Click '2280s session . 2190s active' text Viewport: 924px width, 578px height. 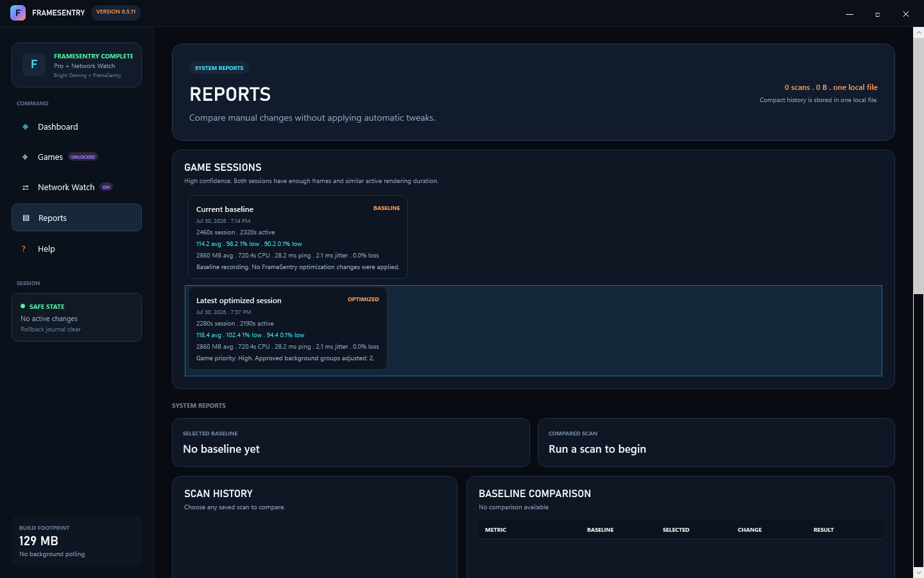[235, 324]
